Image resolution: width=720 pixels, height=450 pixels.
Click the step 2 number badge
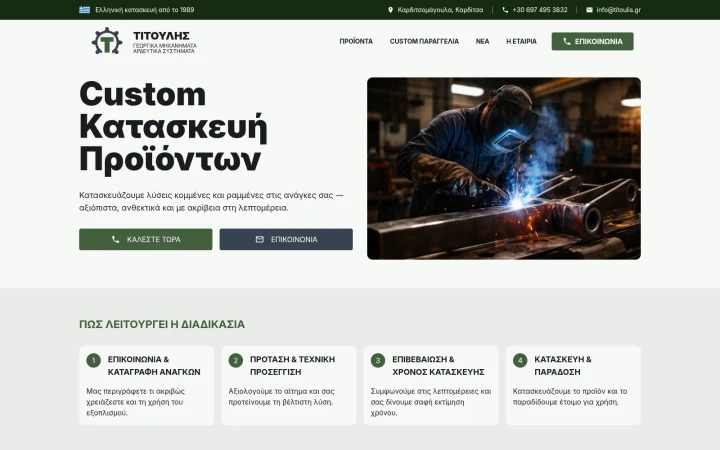[x=236, y=360]
